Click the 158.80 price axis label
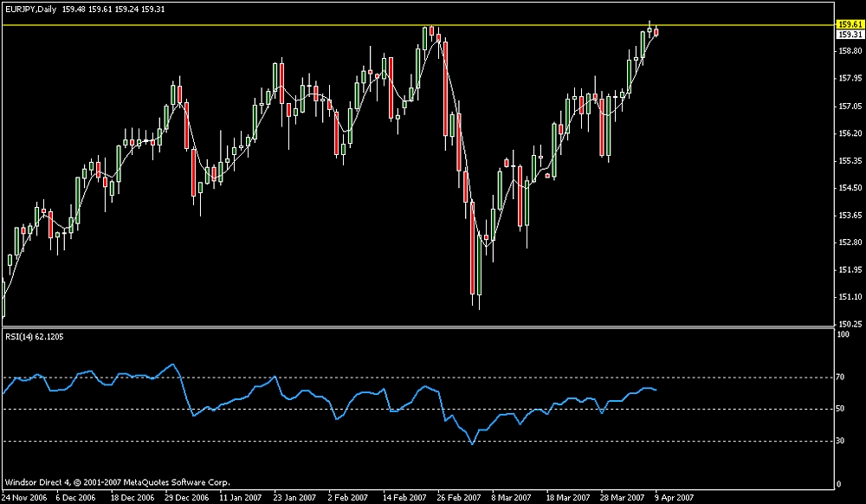Image resolution: width=866 pixels, height=504 pixels. (x=849, y=51)
